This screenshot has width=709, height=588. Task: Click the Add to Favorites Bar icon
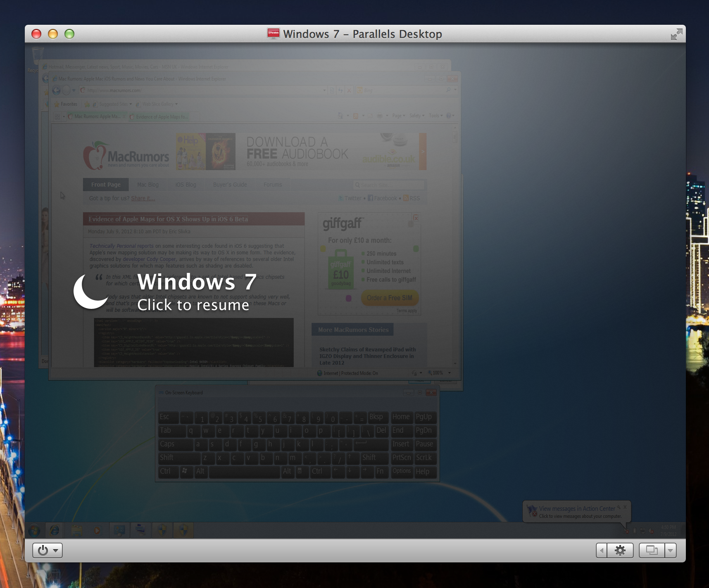(x=87, y=104)
